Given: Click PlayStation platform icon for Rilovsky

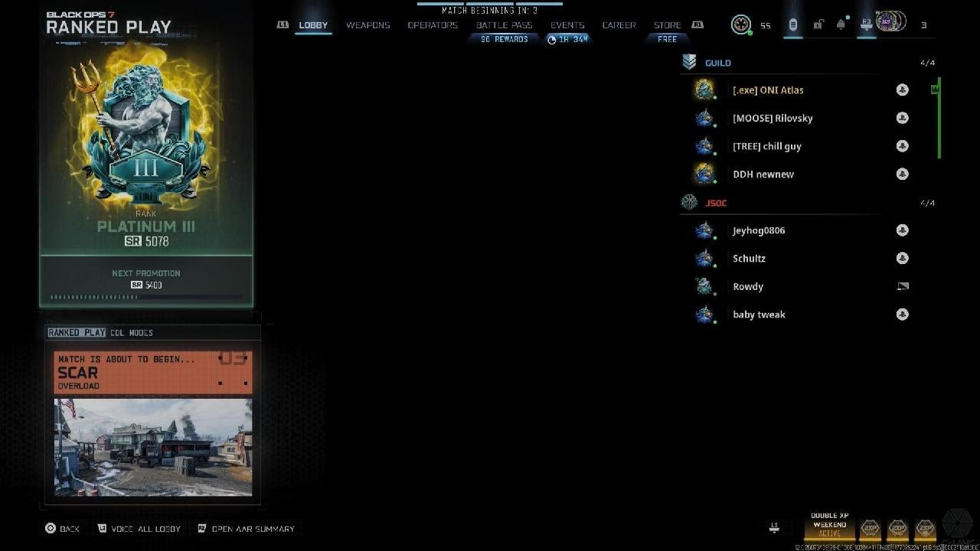Looking at the screenshot, I should click(903, 118).
